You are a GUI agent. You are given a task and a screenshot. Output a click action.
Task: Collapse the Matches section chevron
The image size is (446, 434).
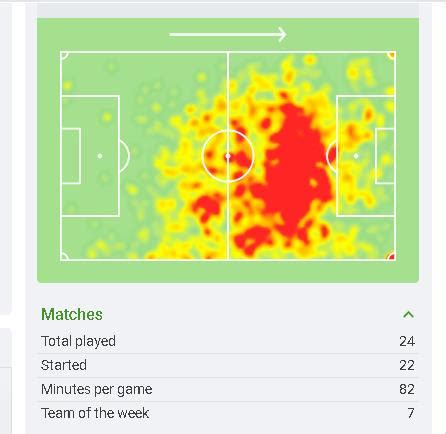408,314
